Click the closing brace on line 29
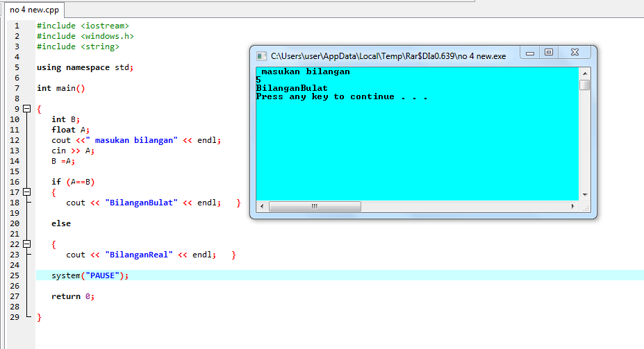This screenshot has width=644, height=349. coord(39,317)
